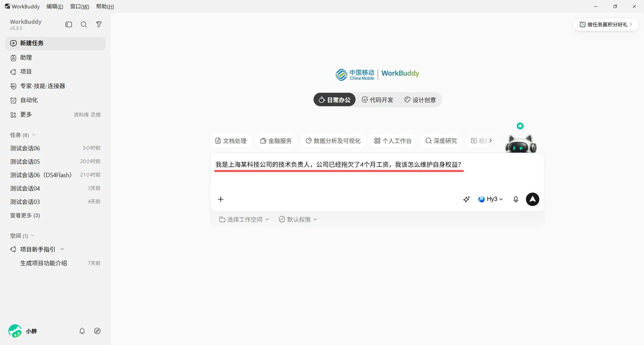
Task: Click the filter funnel icon
Action: (99, 24)
